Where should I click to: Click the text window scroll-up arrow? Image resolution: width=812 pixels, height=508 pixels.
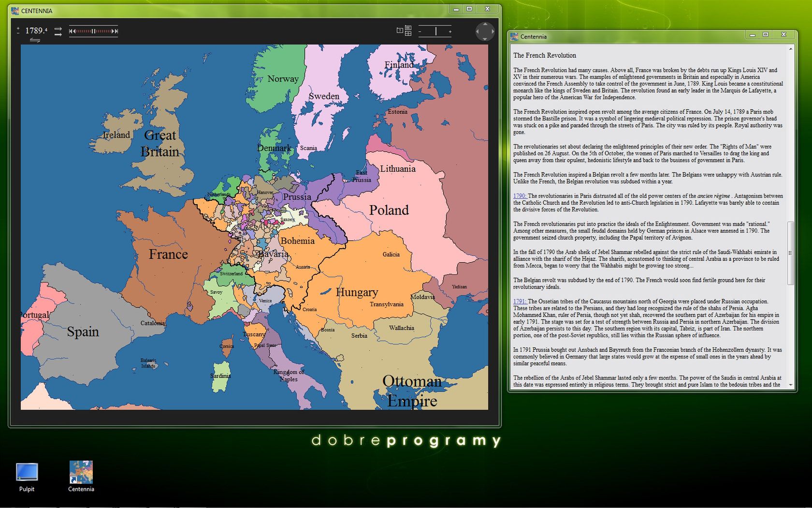tap(791, 49)
